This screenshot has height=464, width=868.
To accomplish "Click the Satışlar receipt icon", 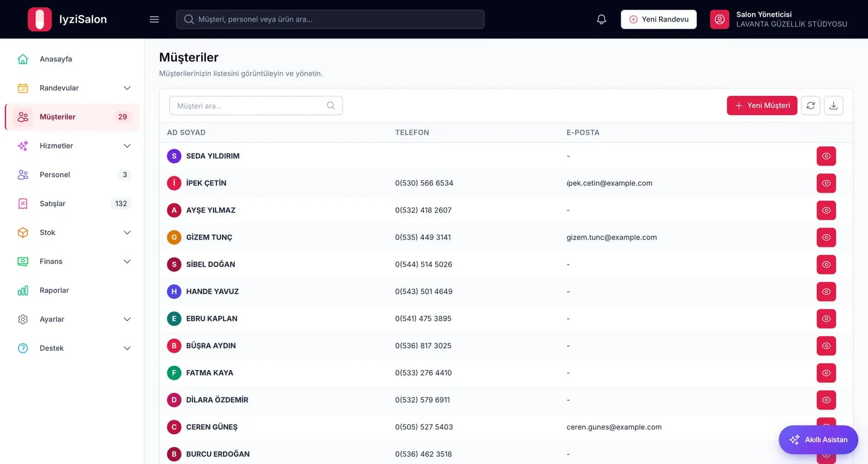I will [x=23, y=204].
